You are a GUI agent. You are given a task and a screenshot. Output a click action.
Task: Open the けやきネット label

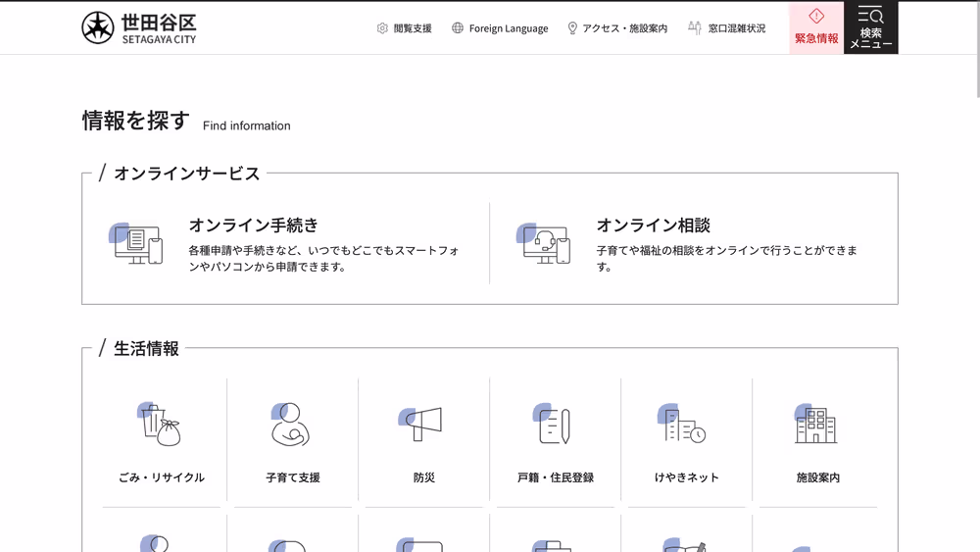(686, 477)
